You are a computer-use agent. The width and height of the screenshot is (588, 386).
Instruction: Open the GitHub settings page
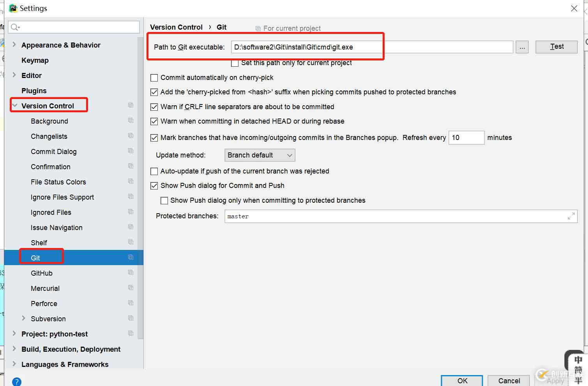[x=42, y=273]
